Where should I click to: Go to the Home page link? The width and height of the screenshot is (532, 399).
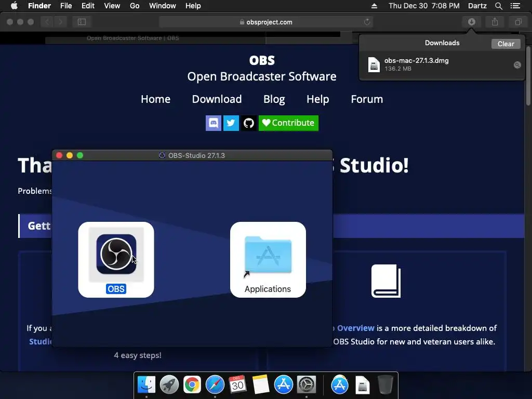[x=155, y=99]
